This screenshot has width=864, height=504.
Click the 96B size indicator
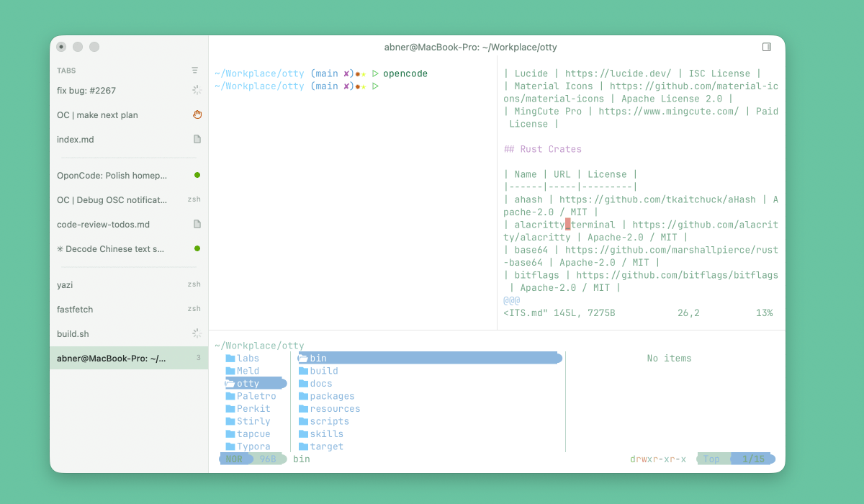267,459
